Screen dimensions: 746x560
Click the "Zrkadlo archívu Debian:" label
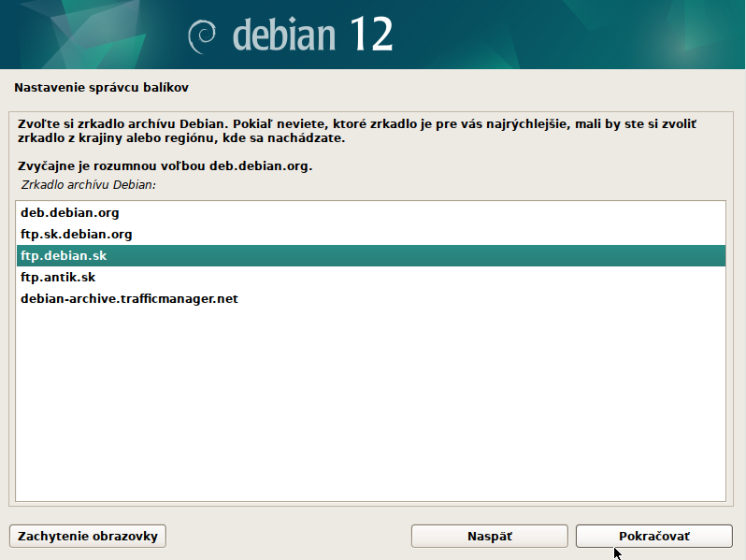(88, 185)
